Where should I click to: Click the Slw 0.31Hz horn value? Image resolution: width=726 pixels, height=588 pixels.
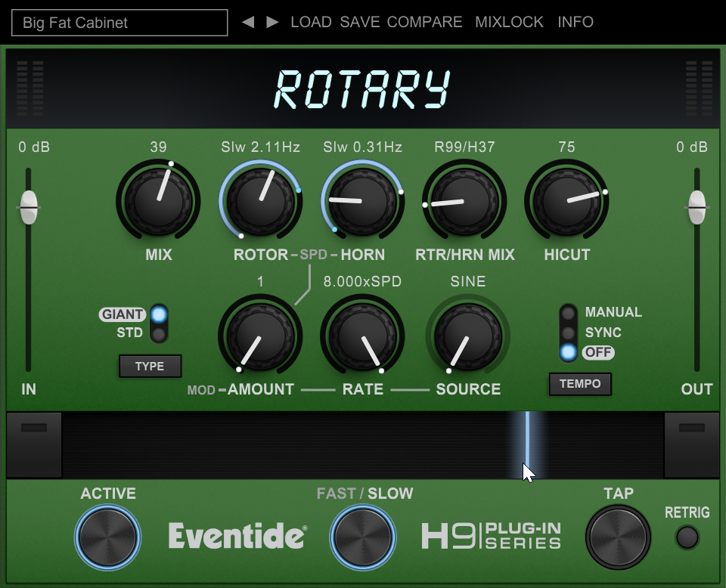click(x=362, y=147)
